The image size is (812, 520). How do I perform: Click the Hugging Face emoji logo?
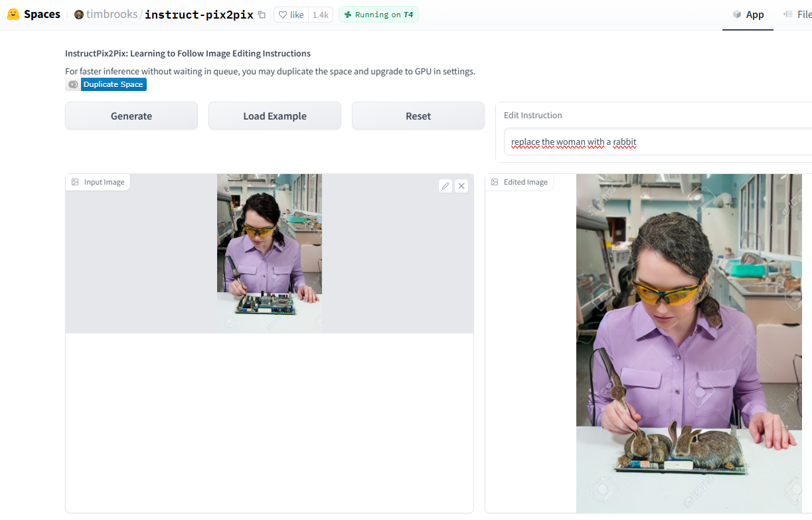tap(13, 14)
